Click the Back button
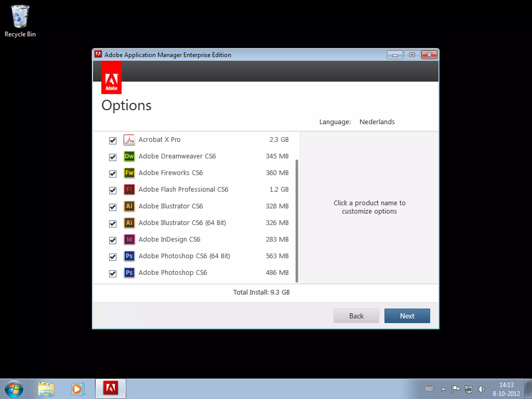The width and height of the screenshot is (532, 399). pyautogui.click(x=356, y=316)
